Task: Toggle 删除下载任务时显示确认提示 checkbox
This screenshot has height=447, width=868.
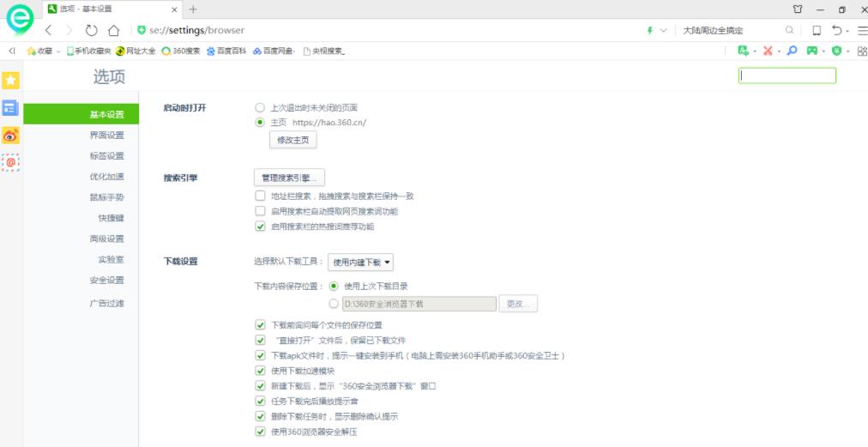Action: click(260, 416)
